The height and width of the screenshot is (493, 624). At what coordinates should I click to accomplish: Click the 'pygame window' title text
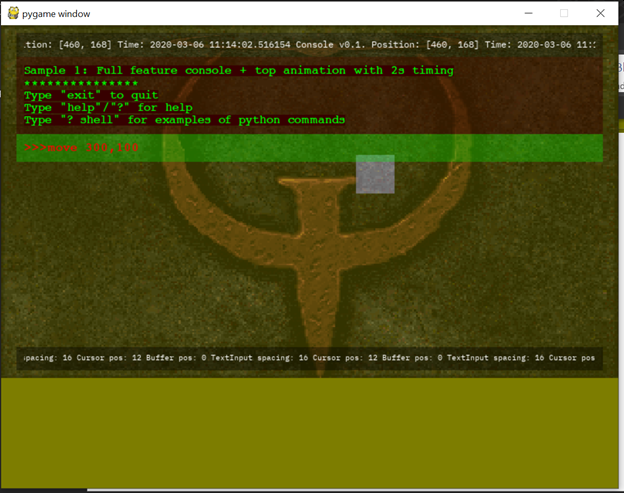click(56, 14)
